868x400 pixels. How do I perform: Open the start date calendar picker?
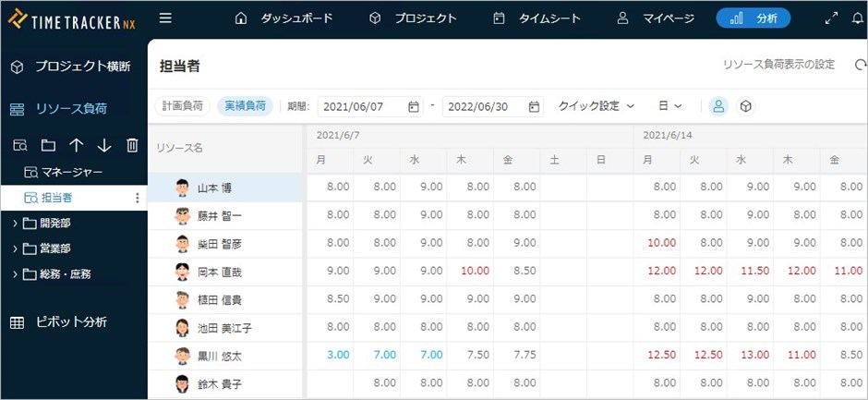(413, 106)
